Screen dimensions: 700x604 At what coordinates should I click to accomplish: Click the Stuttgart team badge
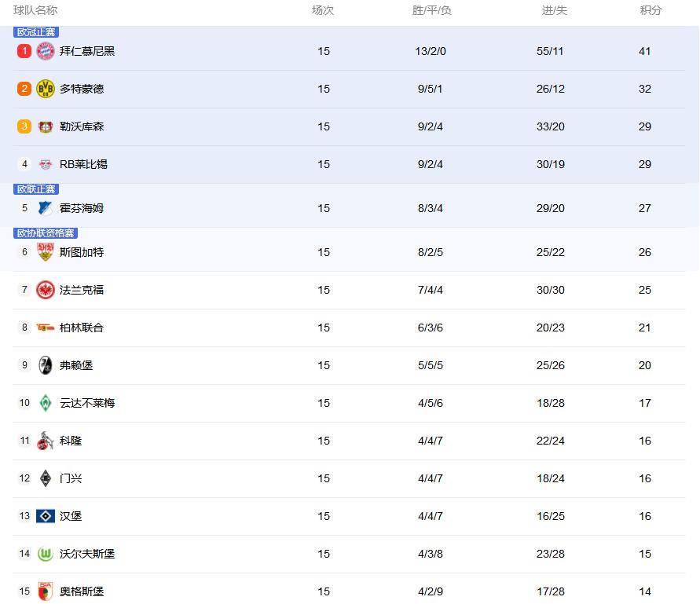[x=46, y=252]
